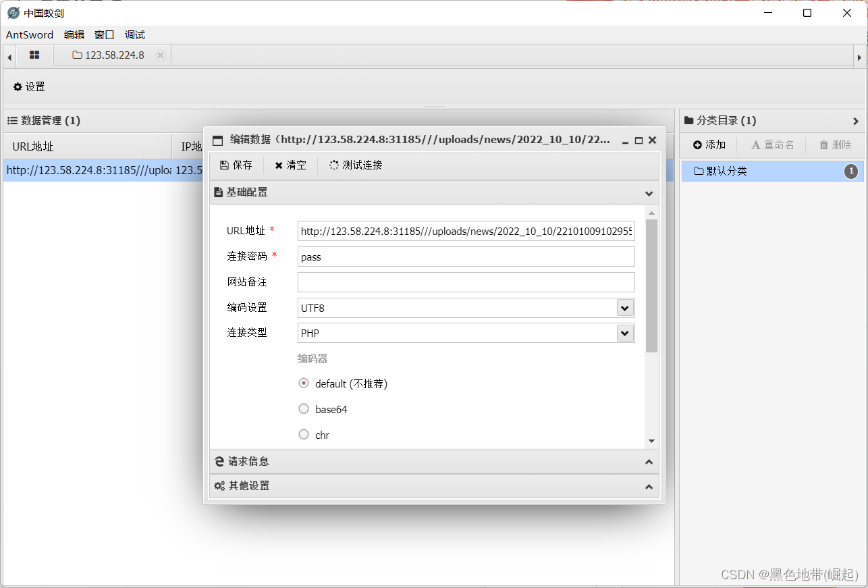The width and height of the screenshot is (868, 588).
Task: Collapse the 分类目录 panel arrow
Action: pyautogui.click(x=856, y=121)
